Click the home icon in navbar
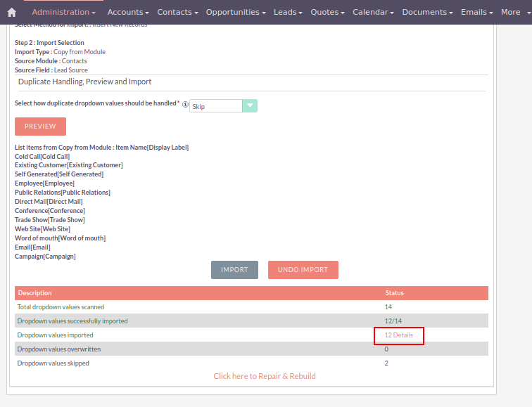The width and height of the screenshot is (532, 407). point(11,12)
